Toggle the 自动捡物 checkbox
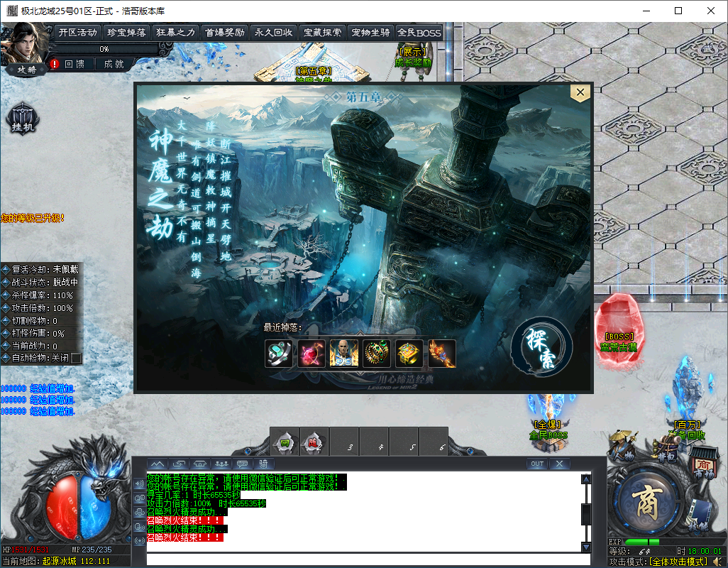This screenshot has width=728, height=568. [77, 358]
